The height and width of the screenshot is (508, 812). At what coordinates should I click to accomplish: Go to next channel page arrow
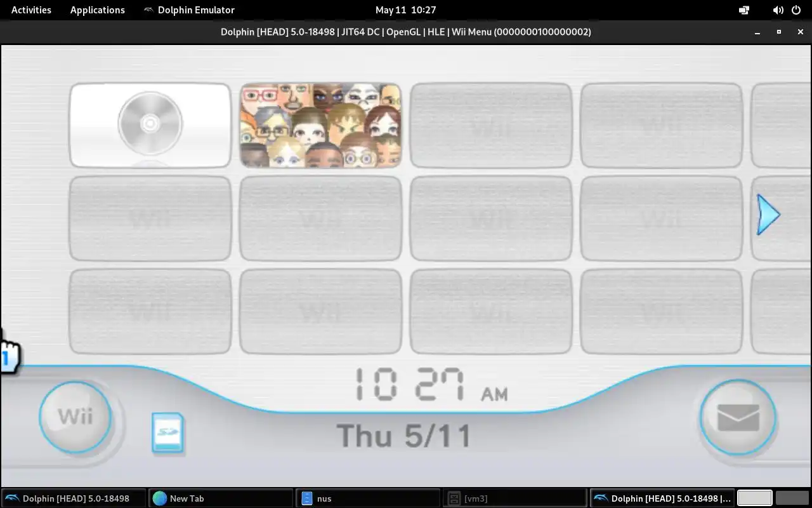point(768,215)
